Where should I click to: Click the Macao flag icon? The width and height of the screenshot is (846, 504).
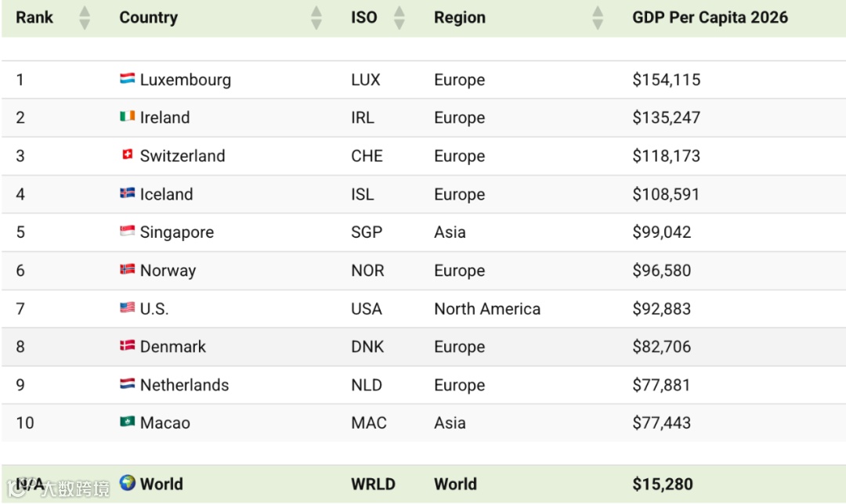click(127, 422)
